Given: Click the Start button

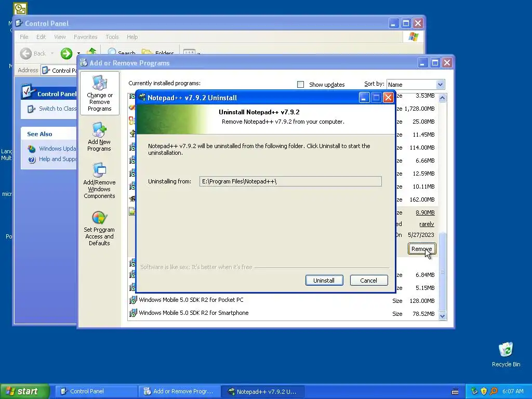Looking at the screenshot, I should pos(25,391).
